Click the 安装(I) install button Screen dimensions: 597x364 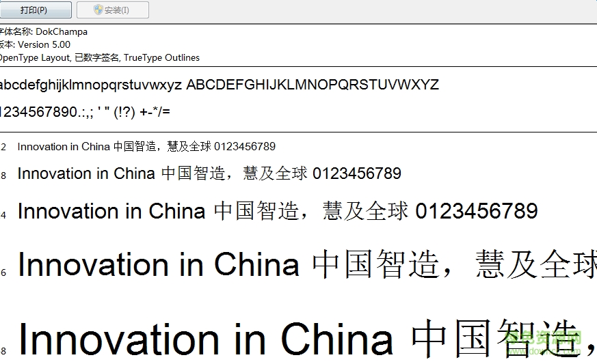point(113,10)
